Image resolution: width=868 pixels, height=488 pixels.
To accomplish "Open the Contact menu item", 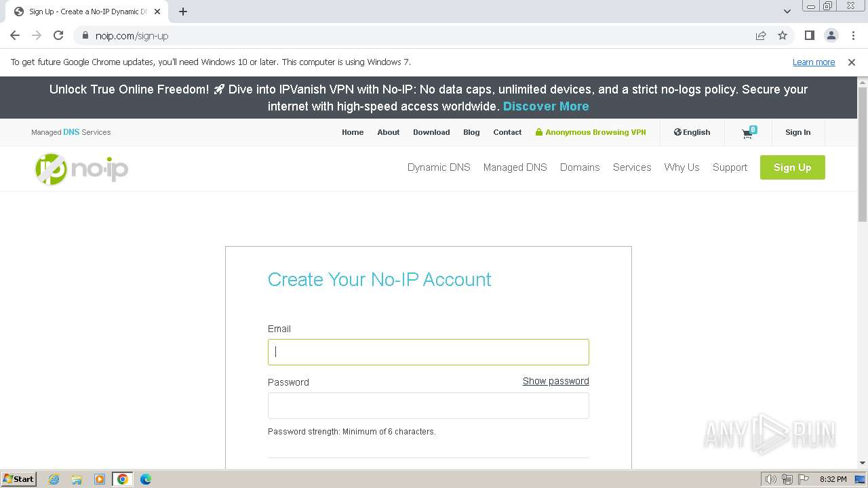I will click(x=507, y=132).
